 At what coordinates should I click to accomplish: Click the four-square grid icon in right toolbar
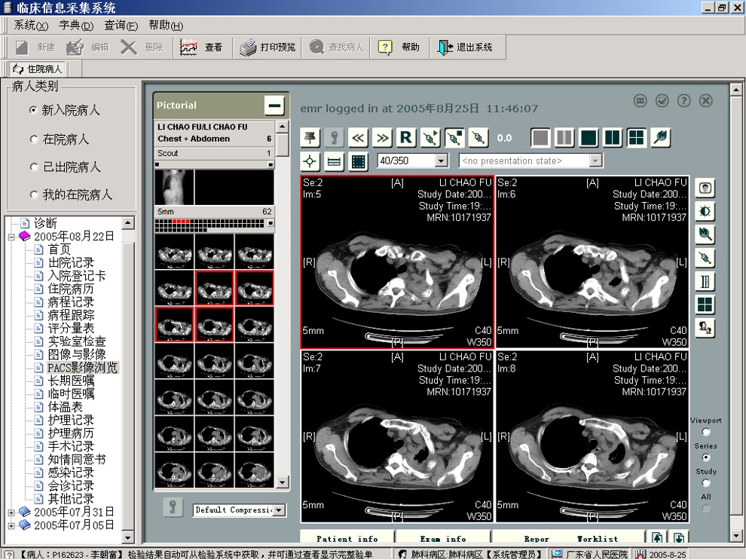pyautogui.click(x=705, y=305)
